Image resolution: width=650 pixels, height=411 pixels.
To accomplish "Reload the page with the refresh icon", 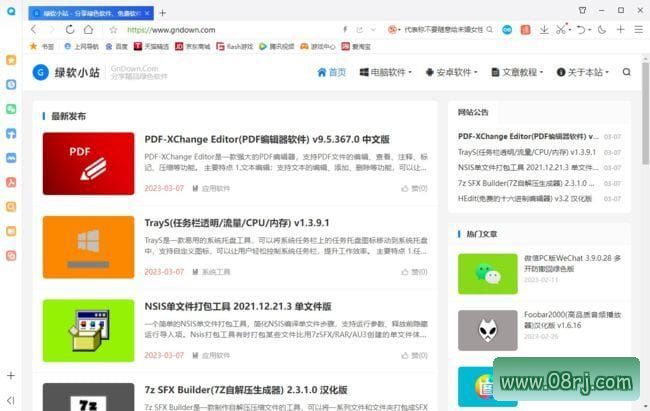I will 70,29.
